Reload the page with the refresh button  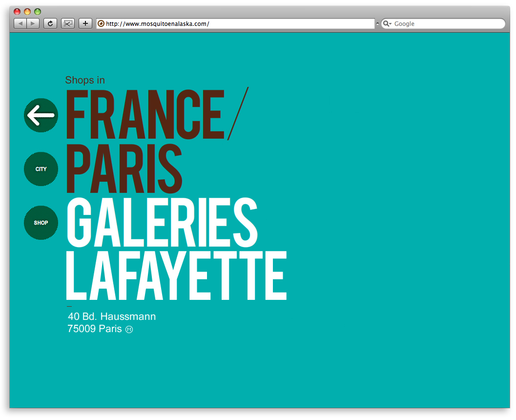pos(50,23)
